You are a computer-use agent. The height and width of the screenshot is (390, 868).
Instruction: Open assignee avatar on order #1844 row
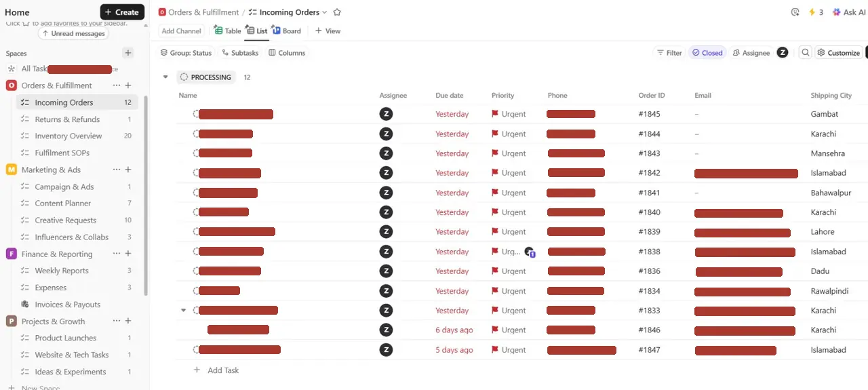click(386, 134)
